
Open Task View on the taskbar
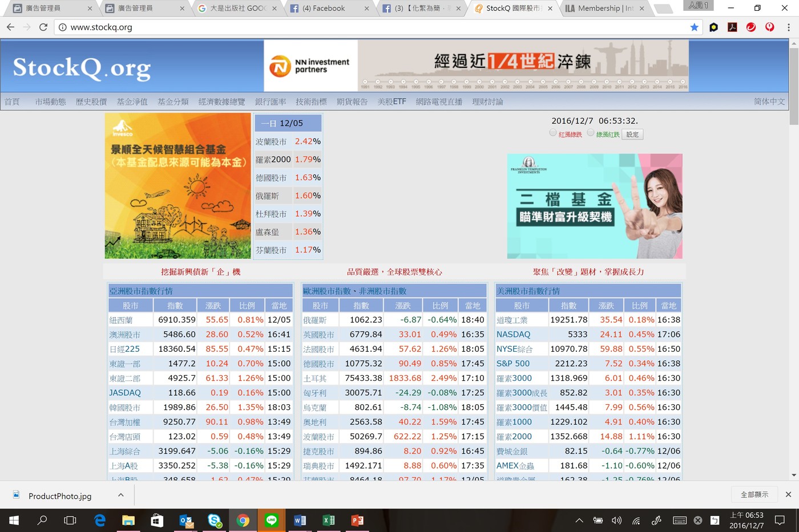click(70, 520)
